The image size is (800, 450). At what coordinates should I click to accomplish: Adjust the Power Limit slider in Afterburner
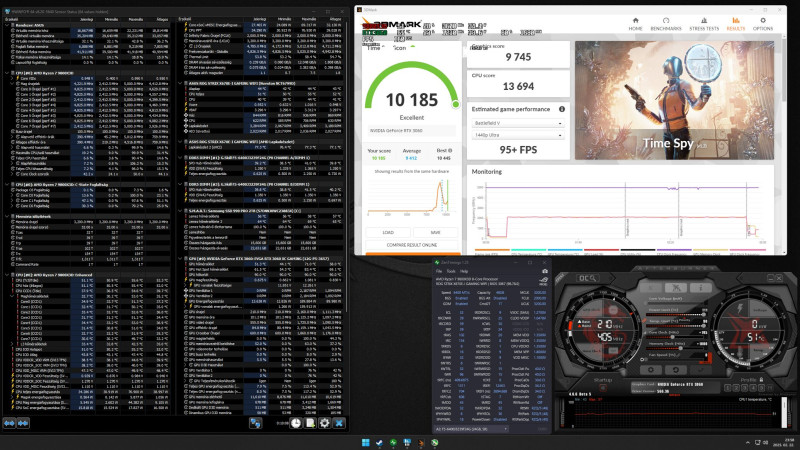(676, 315)
